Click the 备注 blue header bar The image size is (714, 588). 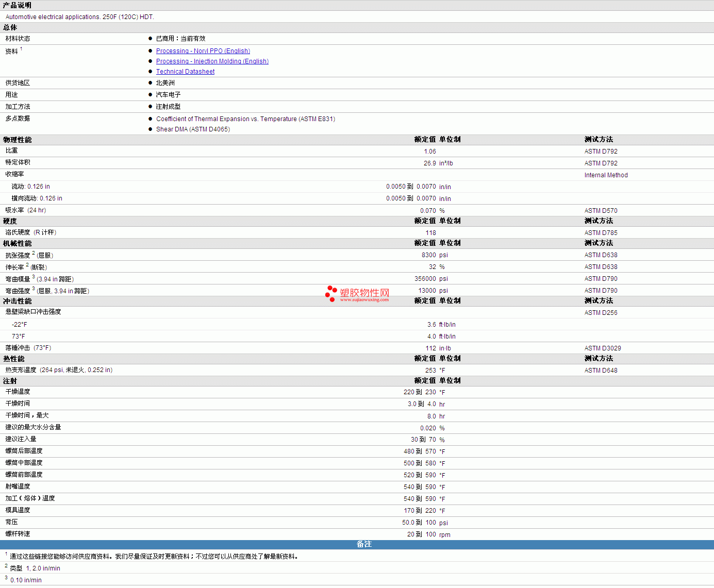pyautogui.click(x=364, y=544)
